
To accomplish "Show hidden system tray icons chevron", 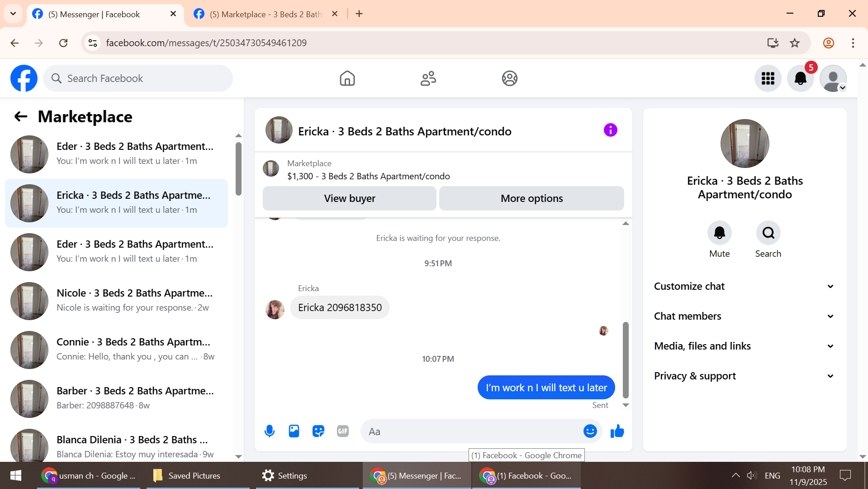I will click(x=736, y=475).
